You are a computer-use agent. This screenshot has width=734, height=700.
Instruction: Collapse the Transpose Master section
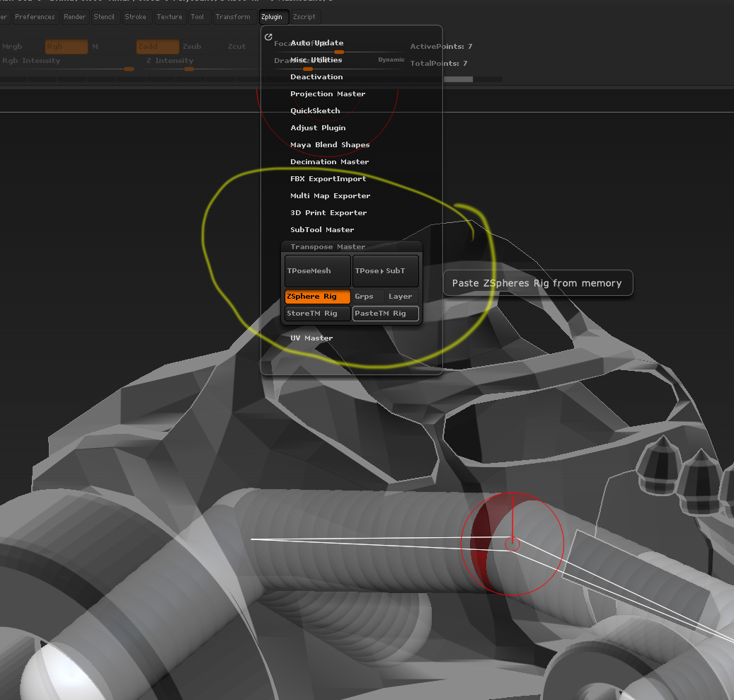pos(328,247)
